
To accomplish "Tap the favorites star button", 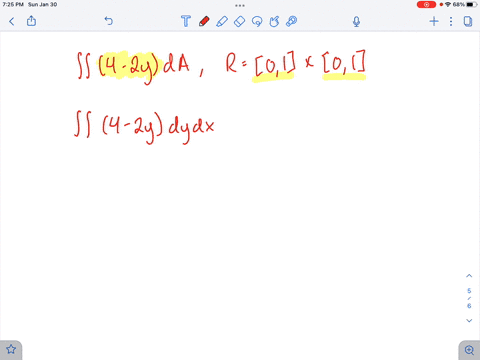I will click(11, 350).
